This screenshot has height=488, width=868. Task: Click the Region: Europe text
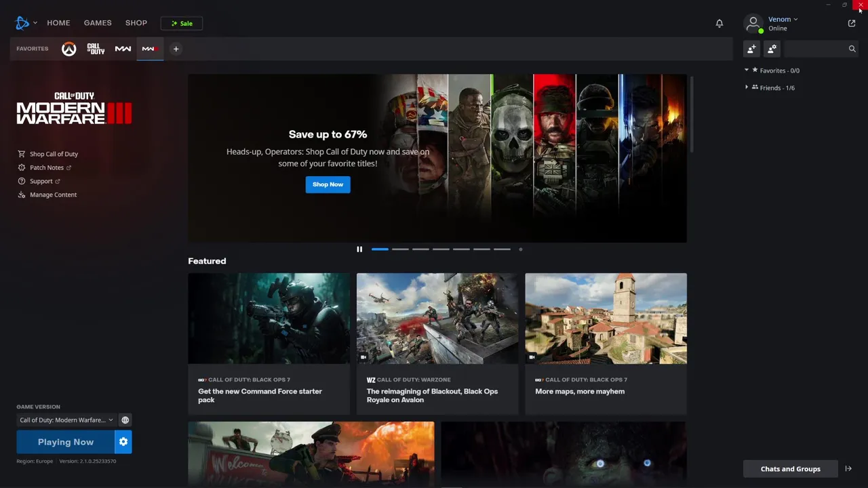(35, 461)
